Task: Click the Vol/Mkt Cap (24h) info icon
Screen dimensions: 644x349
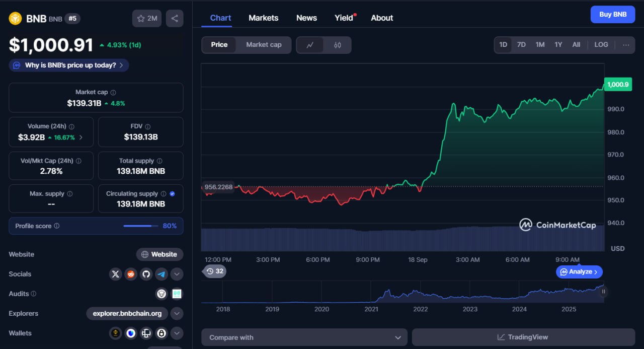Action: [x=78, y=161]
